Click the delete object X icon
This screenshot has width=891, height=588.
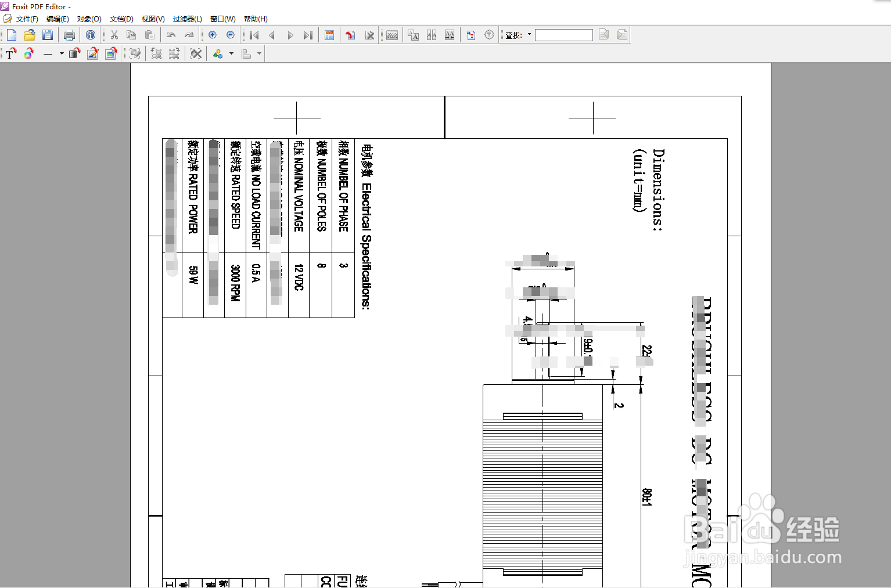[196, 53]
